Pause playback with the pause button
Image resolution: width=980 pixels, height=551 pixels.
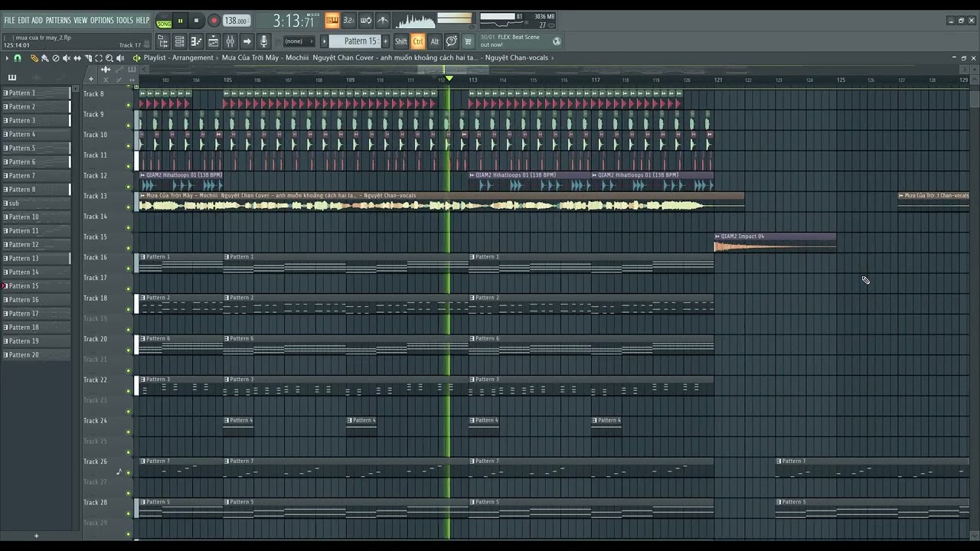181,21
